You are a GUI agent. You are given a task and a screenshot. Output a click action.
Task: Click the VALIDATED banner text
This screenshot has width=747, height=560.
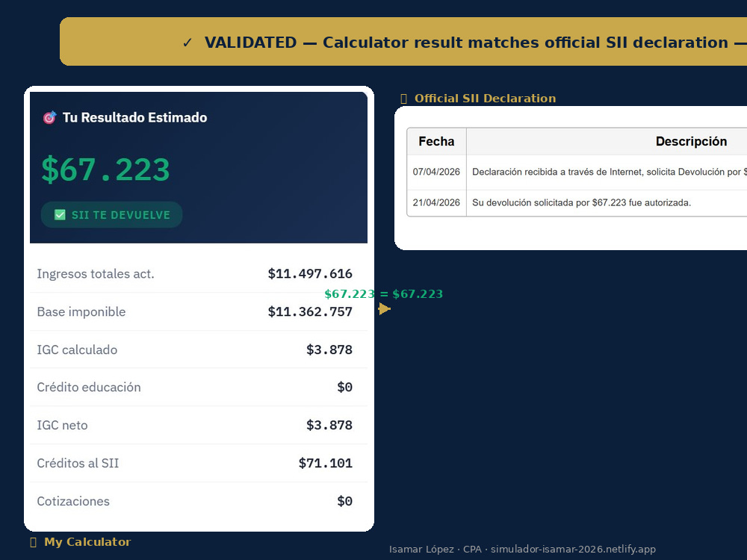(x=475, y=43)
